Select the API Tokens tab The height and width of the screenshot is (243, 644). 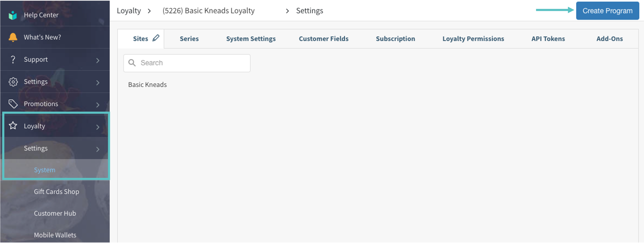(548, 39)
